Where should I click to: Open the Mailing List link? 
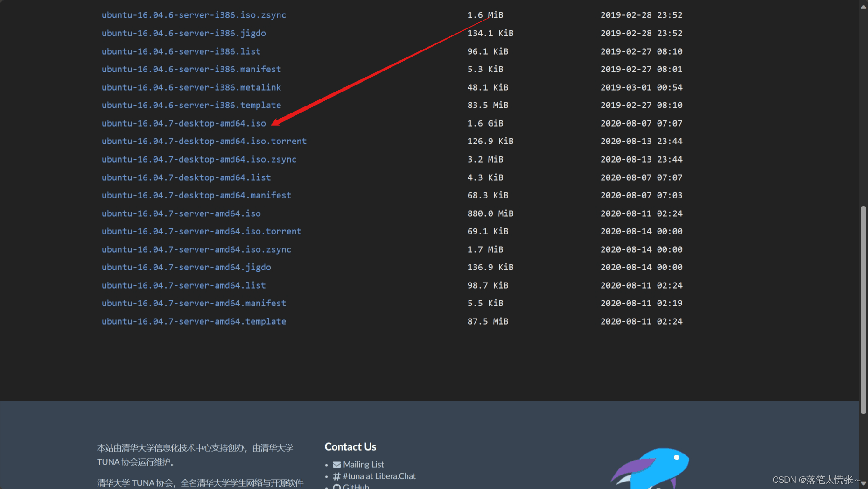[x=364, y=464]
